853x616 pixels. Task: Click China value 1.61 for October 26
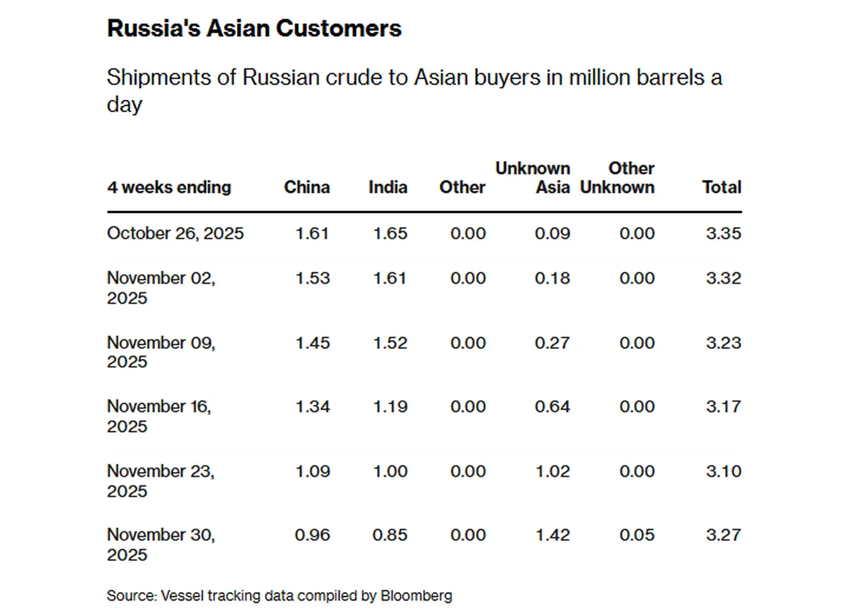tap(313, 234)
